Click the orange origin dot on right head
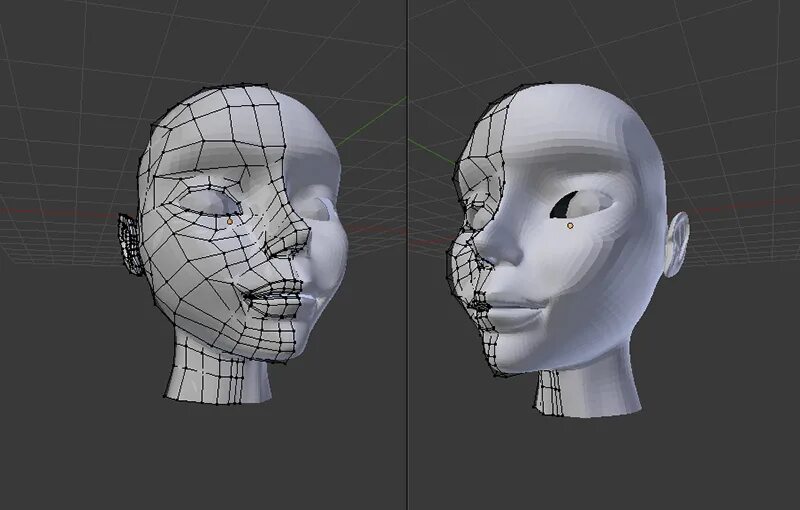The height and width of the screenshot is (510, 800). 570,225
